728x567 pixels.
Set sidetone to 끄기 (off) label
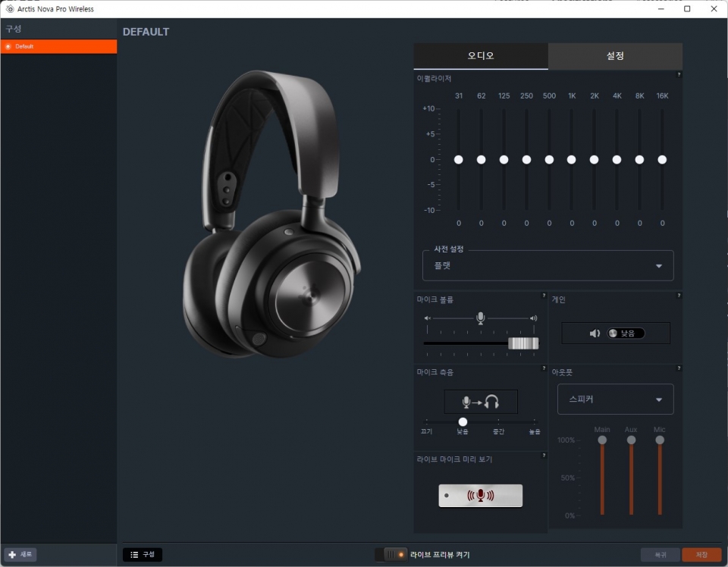(x=427, y=431)
